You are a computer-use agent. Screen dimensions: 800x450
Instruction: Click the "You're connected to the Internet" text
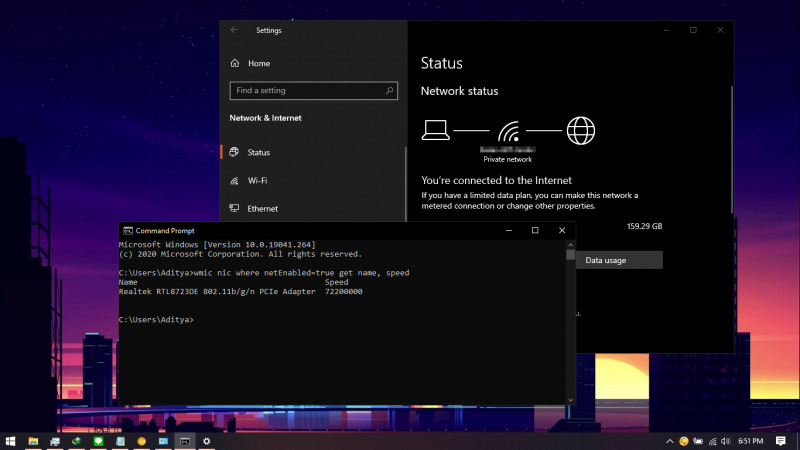(496, 180)
